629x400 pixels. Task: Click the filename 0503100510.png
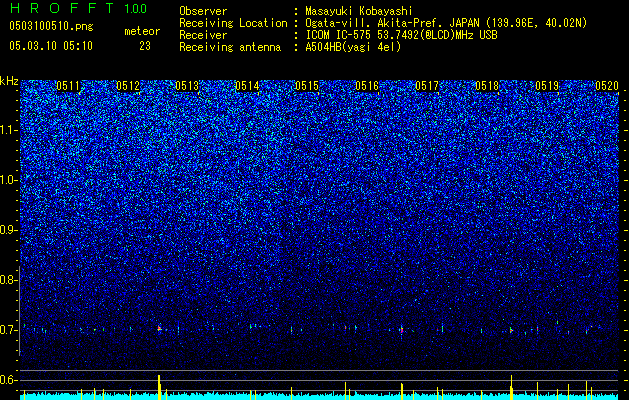click(51, 26)
